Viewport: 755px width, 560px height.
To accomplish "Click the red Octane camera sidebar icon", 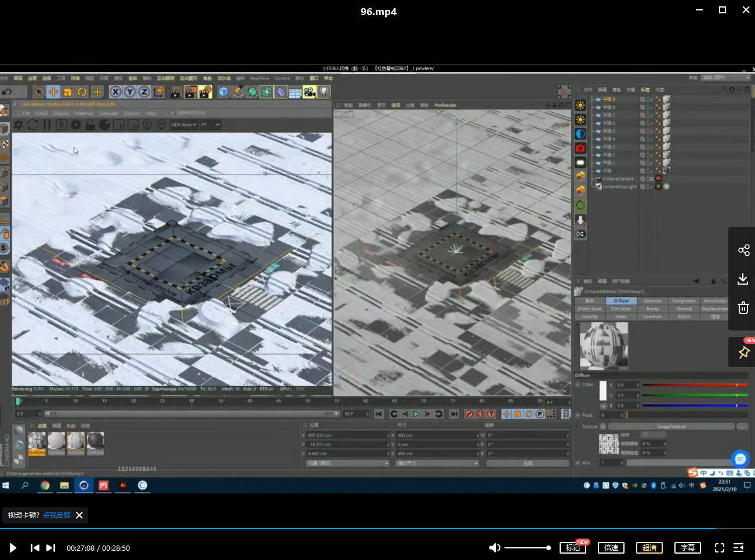I will (x=580, y=148).
